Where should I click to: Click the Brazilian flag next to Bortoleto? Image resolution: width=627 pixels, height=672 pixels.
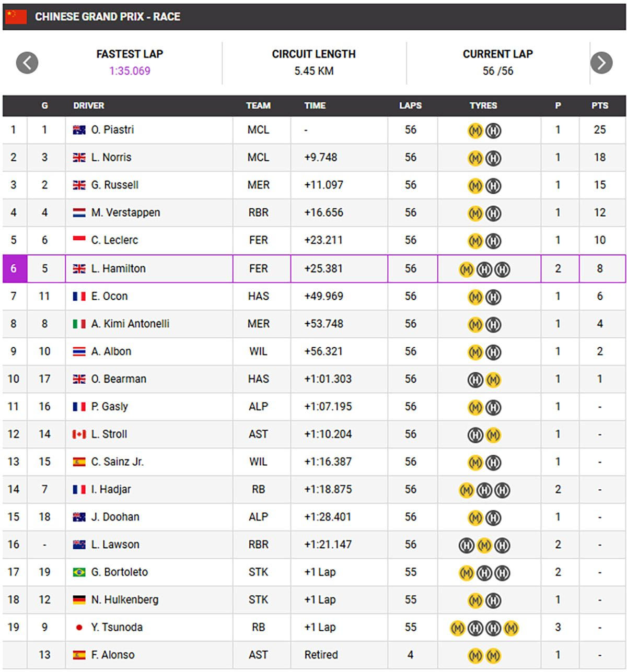coord(79,572)
